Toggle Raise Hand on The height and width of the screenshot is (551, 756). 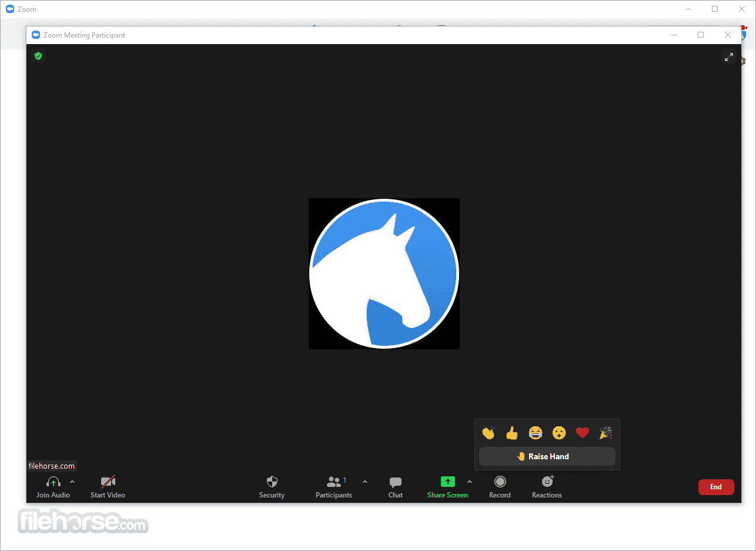(546, 456)
